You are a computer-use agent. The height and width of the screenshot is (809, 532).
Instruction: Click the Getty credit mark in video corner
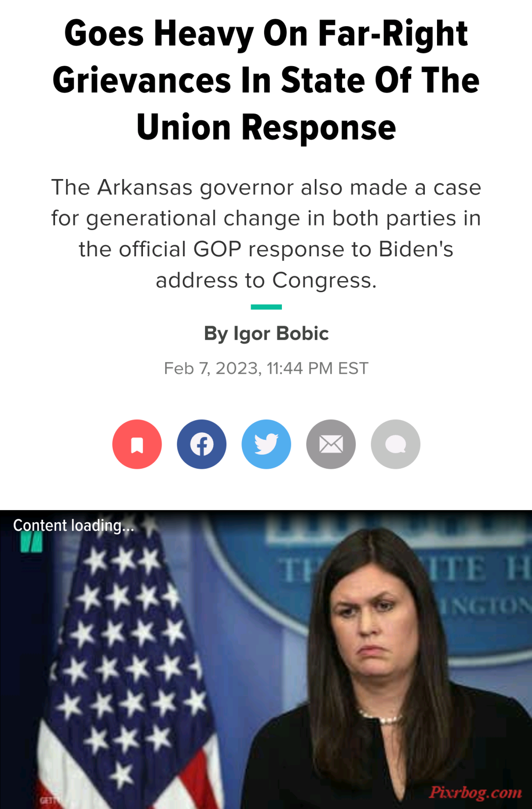click(49, 800)
